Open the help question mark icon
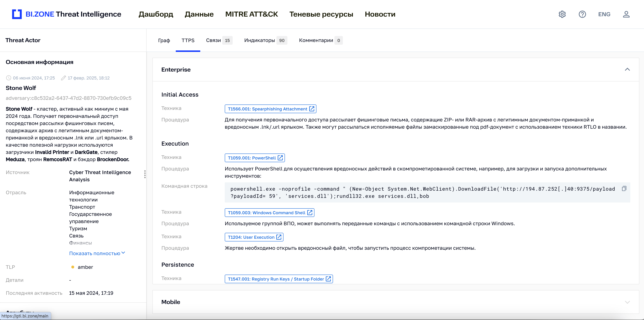The width and height of the screenshot is (644, 320). pos(582,14)
